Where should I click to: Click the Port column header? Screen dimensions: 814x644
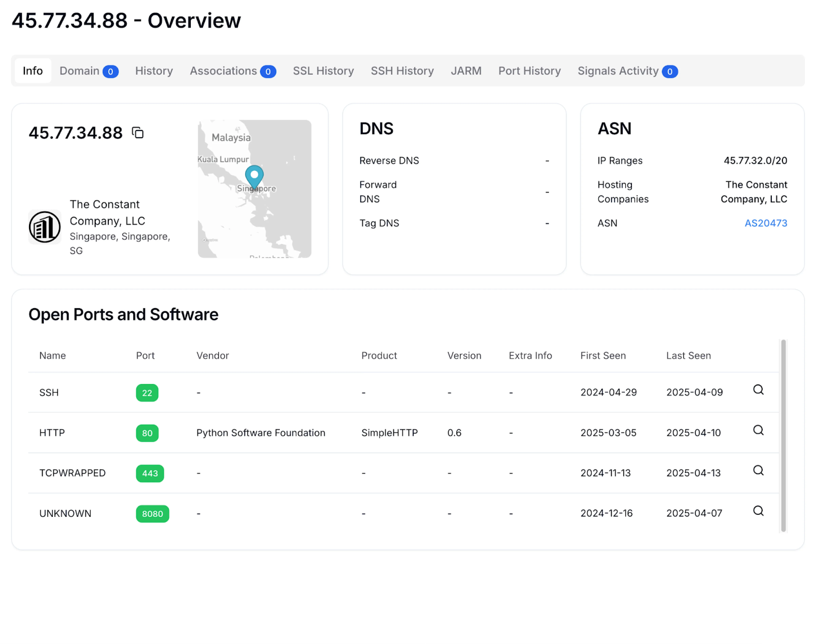145,355
